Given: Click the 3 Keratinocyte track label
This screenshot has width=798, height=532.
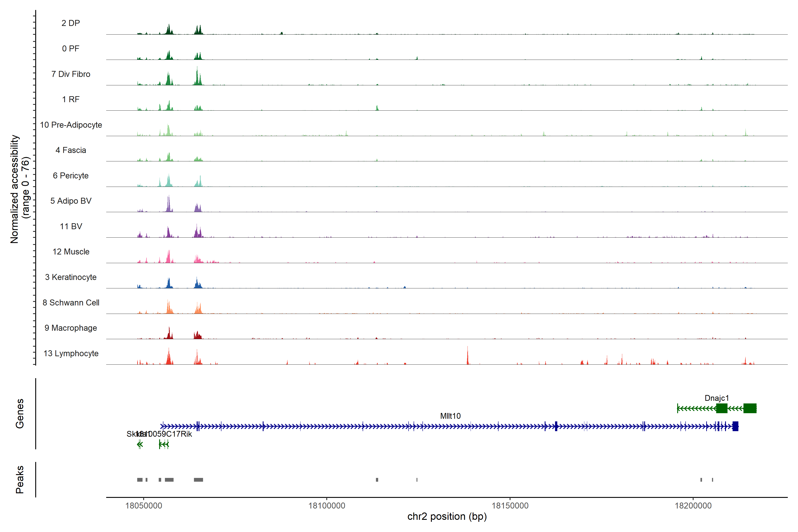Looking at the screenshot, I should (x=70, y=277).
